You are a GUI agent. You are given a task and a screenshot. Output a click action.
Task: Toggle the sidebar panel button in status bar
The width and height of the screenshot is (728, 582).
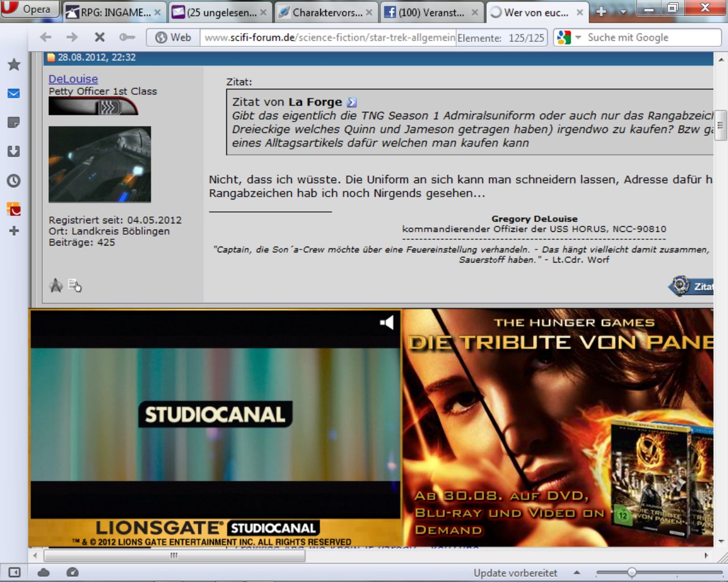click(15, 572)
